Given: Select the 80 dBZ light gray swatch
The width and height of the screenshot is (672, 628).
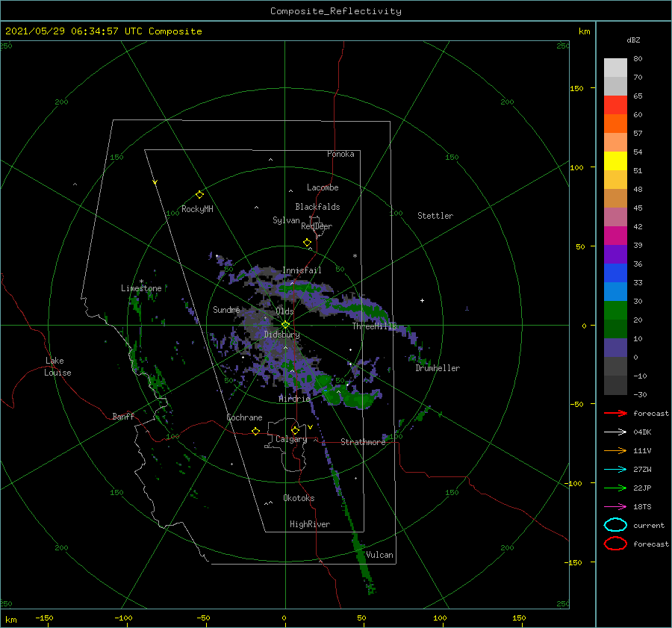Looking at the screenshot, I should coord(615,68).
